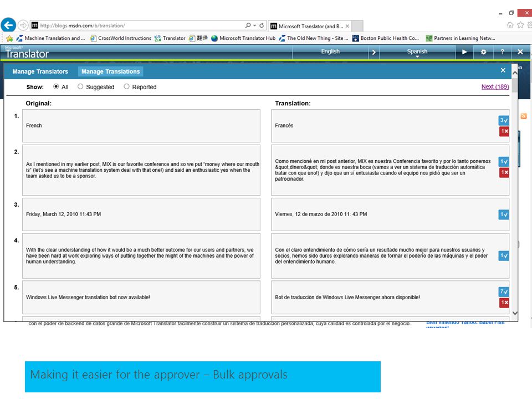Viewport: 532px width, 399px height.
Task: Open the Spanish target language dropdown
Action: pos(417,52)
